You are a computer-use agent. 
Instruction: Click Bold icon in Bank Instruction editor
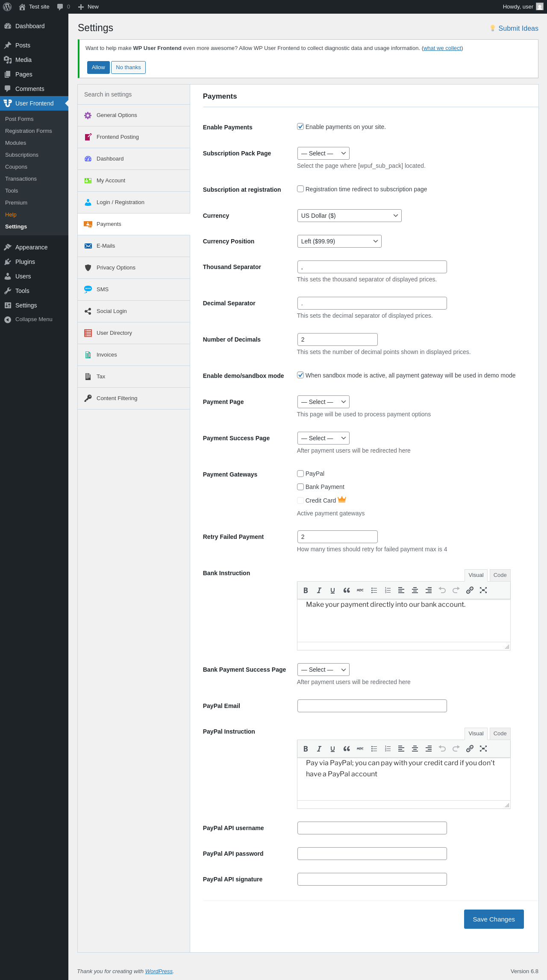tap(306, 590)
